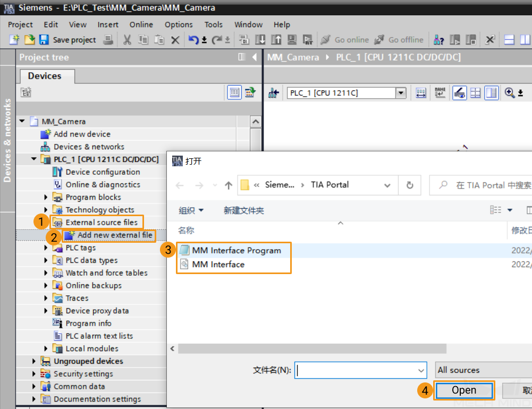Image resolution: width=532 pixels, height=409 pixels.
Task: Collapse the Project tree panel arrow
Action: (x=254, y=57)
